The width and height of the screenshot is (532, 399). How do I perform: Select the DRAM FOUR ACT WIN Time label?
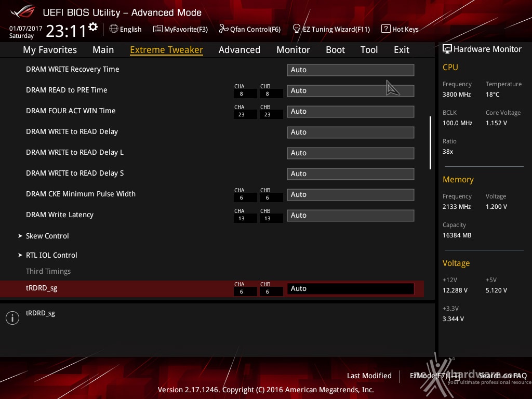click(x=71, y=111)
